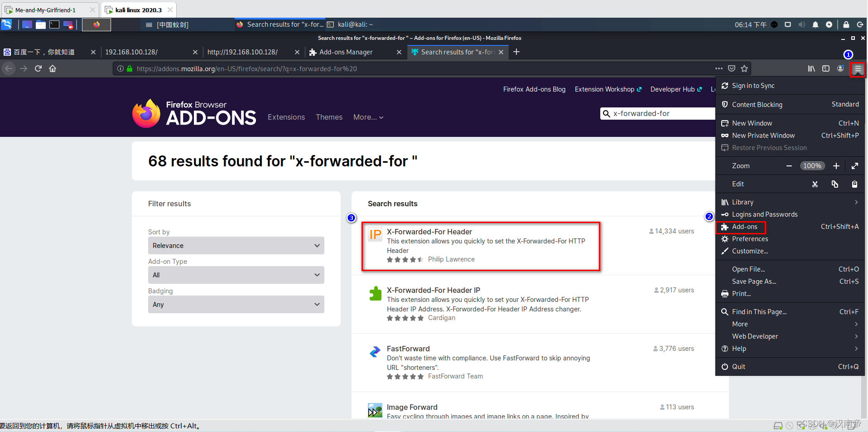Toggle the sidebar toolbar icon
Image resolution: width=868 pixels, height=432 pixels.
826,68
